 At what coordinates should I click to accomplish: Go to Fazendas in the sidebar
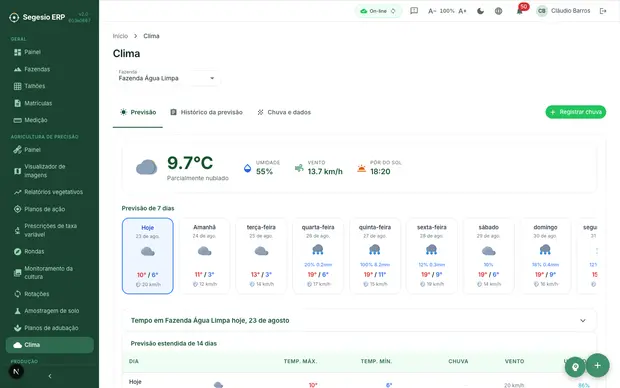(49, 69)
